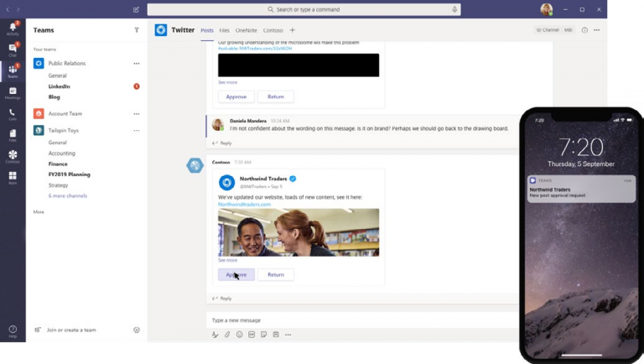Click the microphone icon in the search bar
The image size is (644, 364).
(454, 9)
